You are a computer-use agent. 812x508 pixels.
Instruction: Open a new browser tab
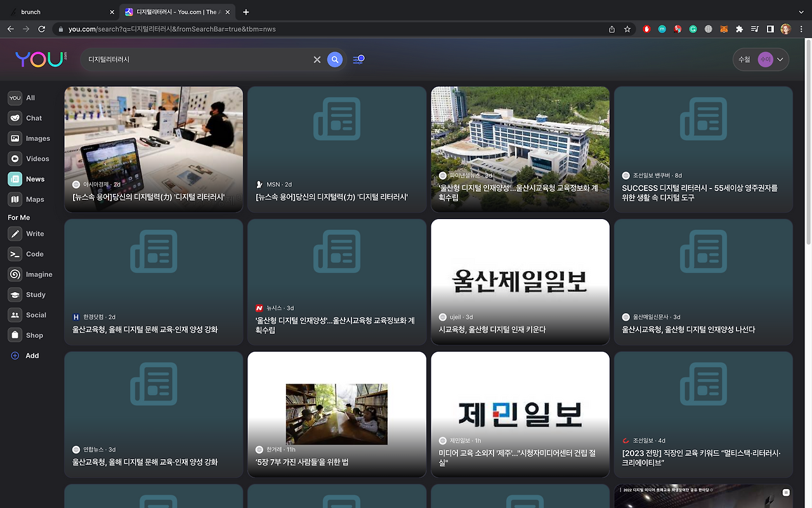pyautogui.click(x=246, y=12)
